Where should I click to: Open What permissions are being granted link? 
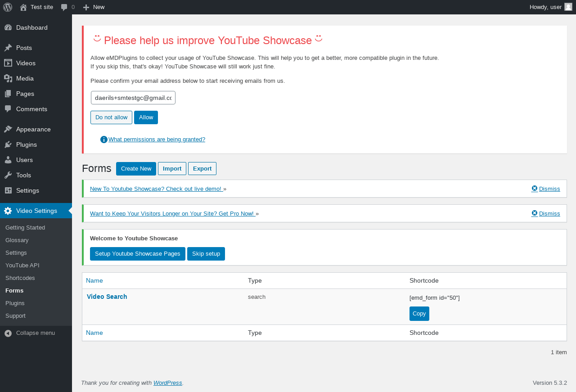(x=157, y=140)
